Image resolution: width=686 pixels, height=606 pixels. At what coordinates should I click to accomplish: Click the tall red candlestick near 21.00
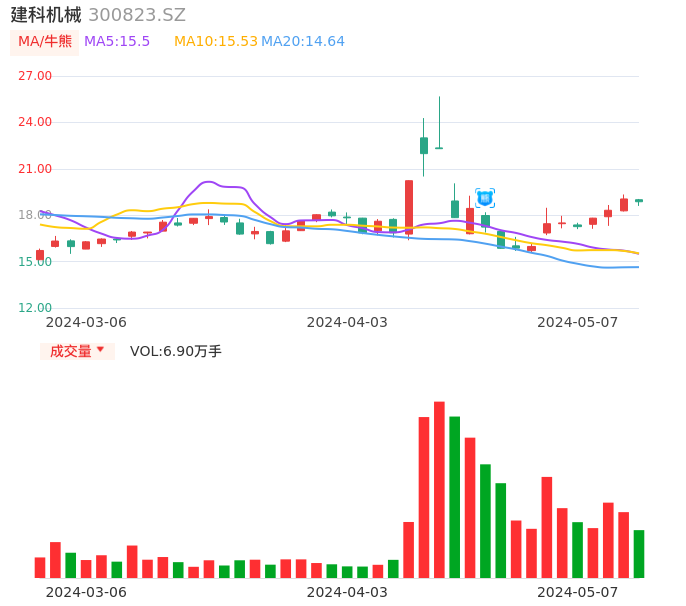[409, 207]
